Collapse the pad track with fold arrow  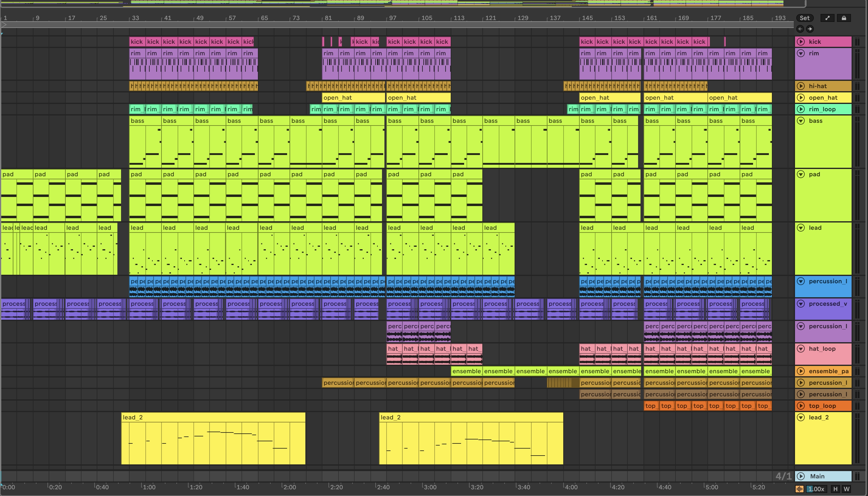(801, 174)
